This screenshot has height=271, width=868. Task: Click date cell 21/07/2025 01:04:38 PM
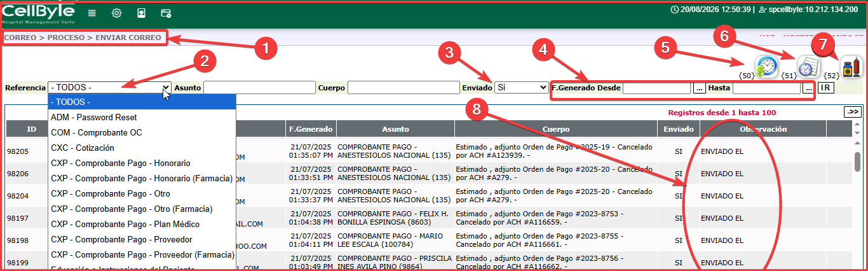[311, 218]
